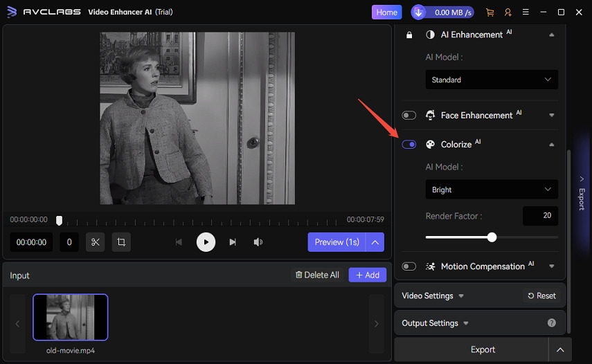
Task: Open the shopping cart icon
Action: [490, 12]
